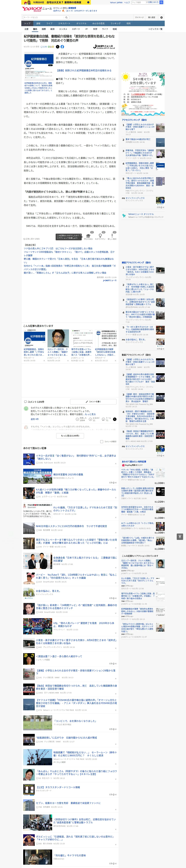
Task: Open 返信 4件 replies link
Action: tap(35, 419)
